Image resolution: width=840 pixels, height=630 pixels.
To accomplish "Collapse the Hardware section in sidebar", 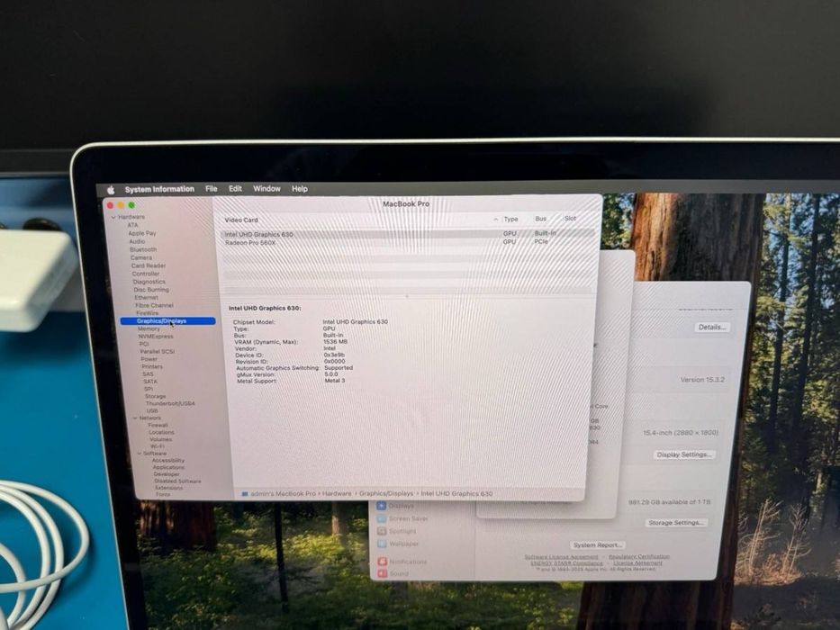I will (x=113, y=218).
